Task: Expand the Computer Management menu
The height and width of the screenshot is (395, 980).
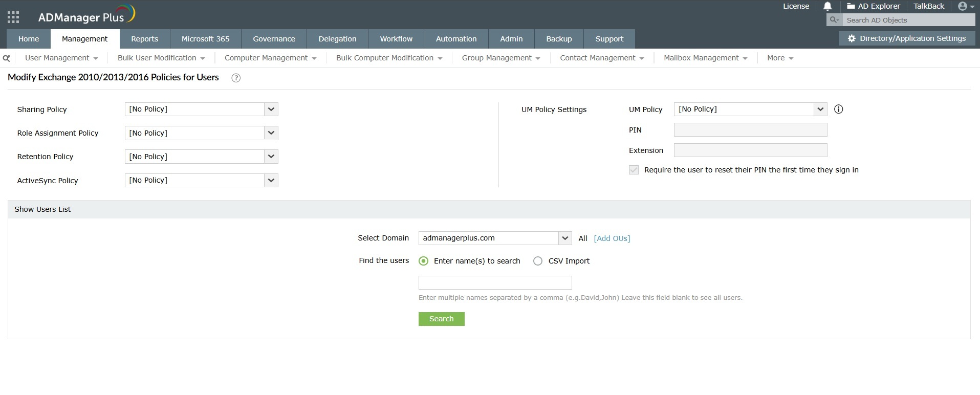Action: pyautogui.click(x=270, y=58)
